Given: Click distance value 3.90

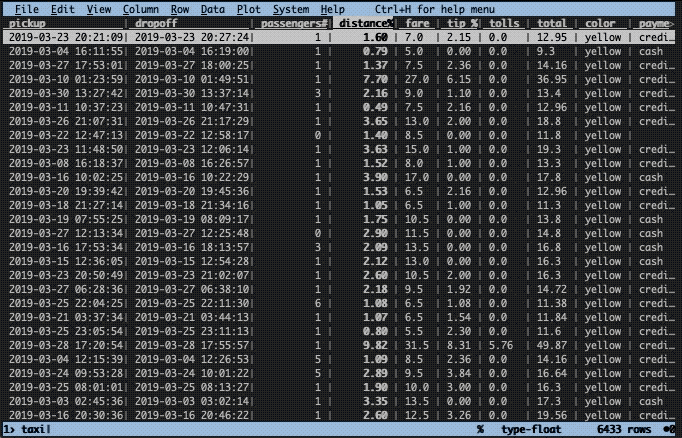Looking at the screenshot, I should (375, 177).
